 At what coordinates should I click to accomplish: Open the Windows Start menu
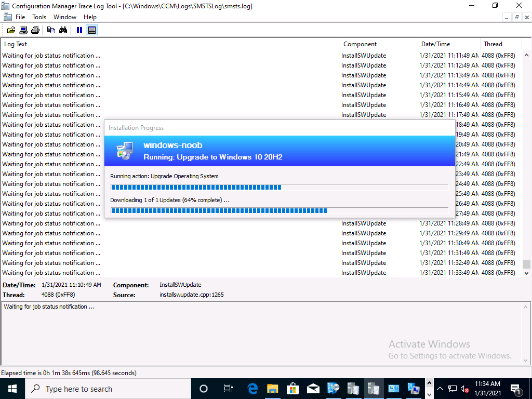pos(12,389)
